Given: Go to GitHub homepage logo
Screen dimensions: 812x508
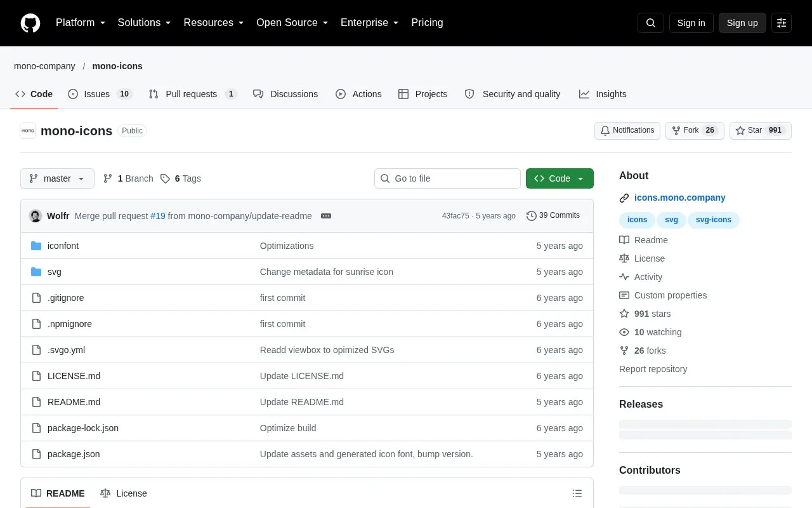Looking at the screenshot, I should click(x=30, y=23).
